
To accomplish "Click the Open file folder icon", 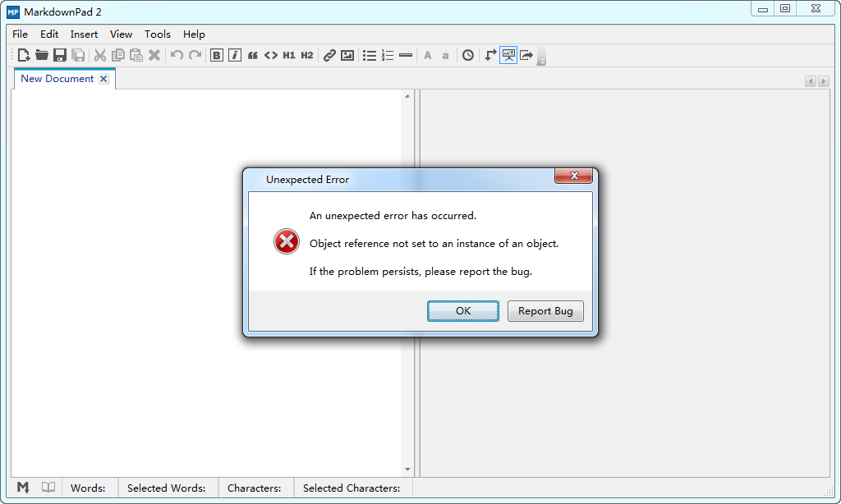I will [x=42, y=55].
